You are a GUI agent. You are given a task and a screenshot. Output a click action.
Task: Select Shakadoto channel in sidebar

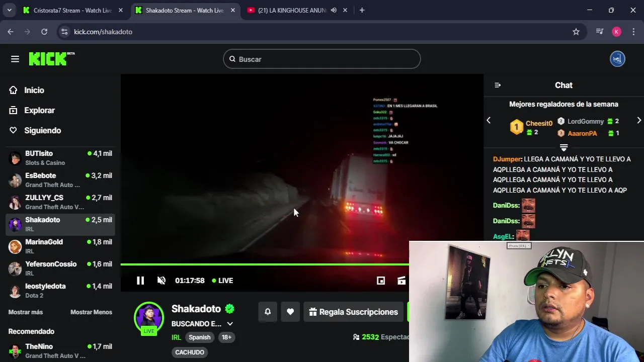[x=60, y=224]
